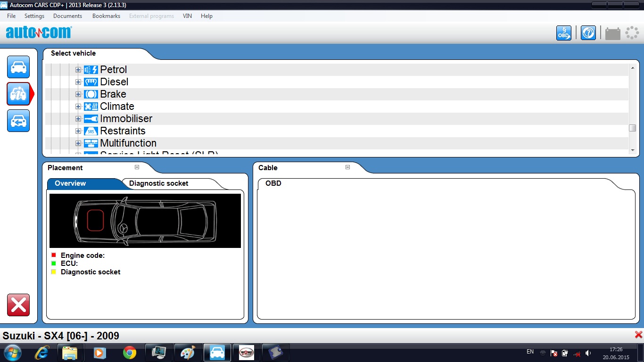Click the vehicle tree scroll down arrow
The image size is (644, 362).
633,150
